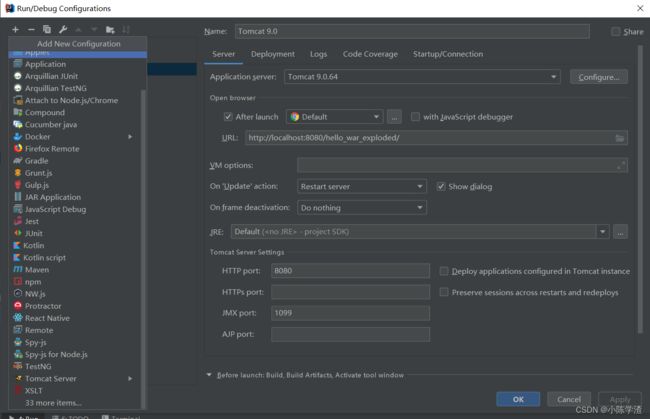Pick Grunt.js from the list
The height and width of the screenshot is (419, 650).
point(78,173)
